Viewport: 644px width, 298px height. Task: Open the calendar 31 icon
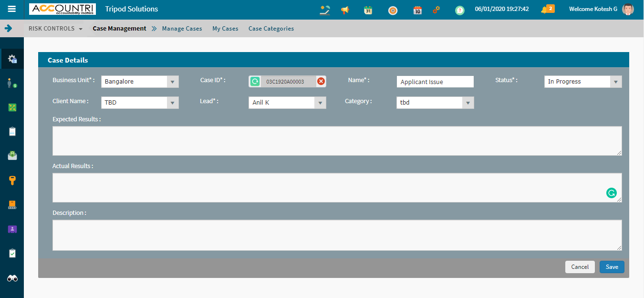(x=368, y=10)
